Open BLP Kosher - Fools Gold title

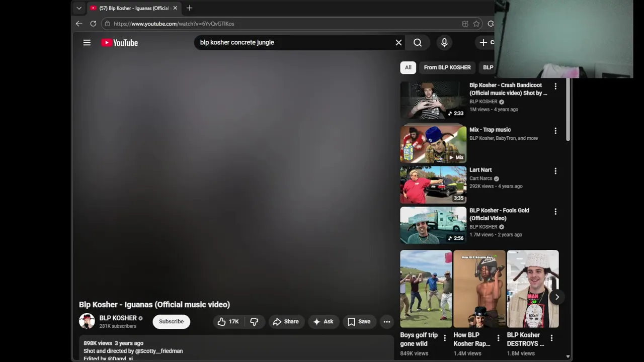499,214
